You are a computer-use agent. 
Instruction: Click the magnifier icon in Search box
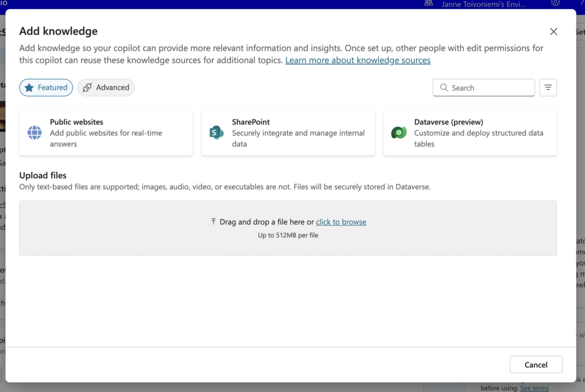[x=444, y=88]
